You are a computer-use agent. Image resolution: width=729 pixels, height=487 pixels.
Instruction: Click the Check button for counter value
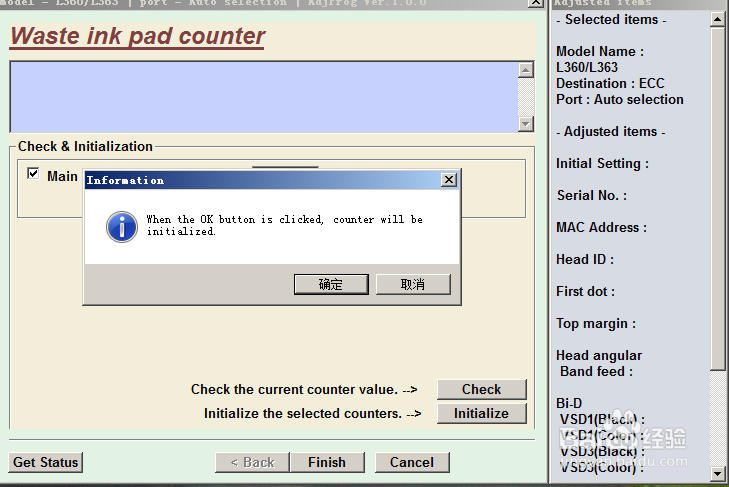(x=481, y=389)
